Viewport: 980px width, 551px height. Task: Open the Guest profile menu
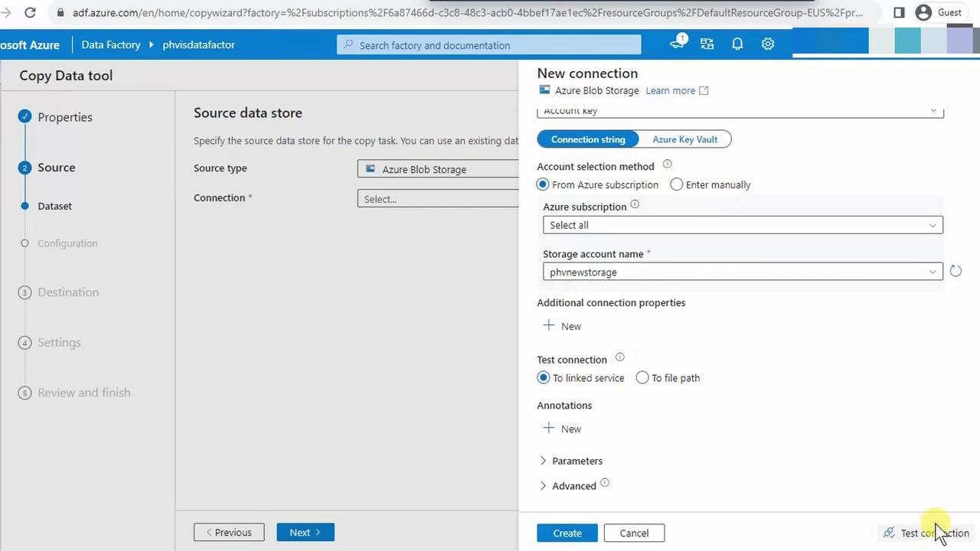[x=939, y=12]
